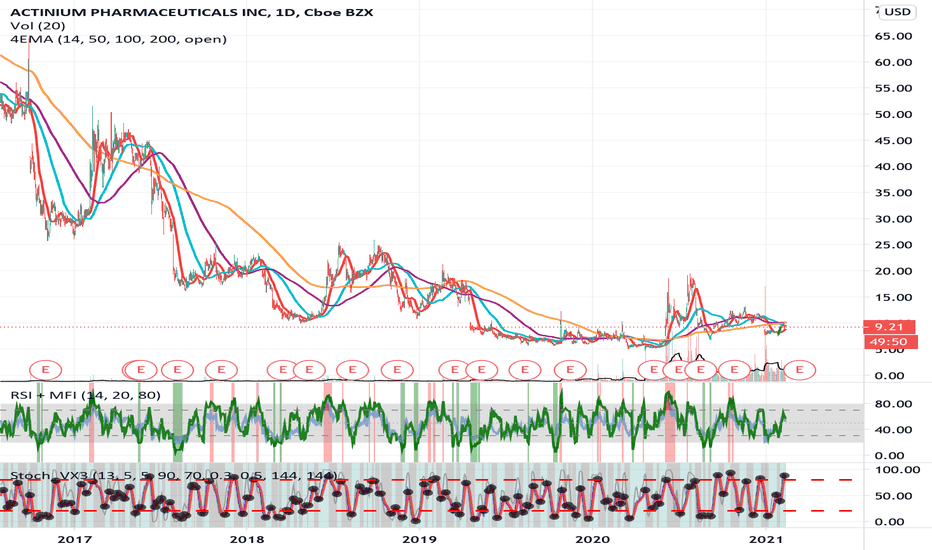The image size is (932, 550).
Task: Open the 4EMA (14, 50, 100, 200, open) legend
Action: tap(118, 39)
